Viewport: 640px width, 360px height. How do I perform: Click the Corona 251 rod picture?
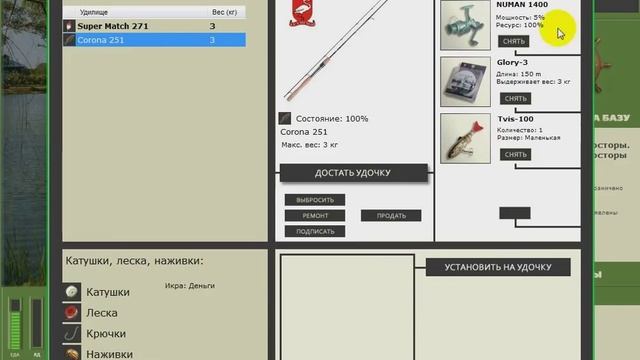(337, 51)
